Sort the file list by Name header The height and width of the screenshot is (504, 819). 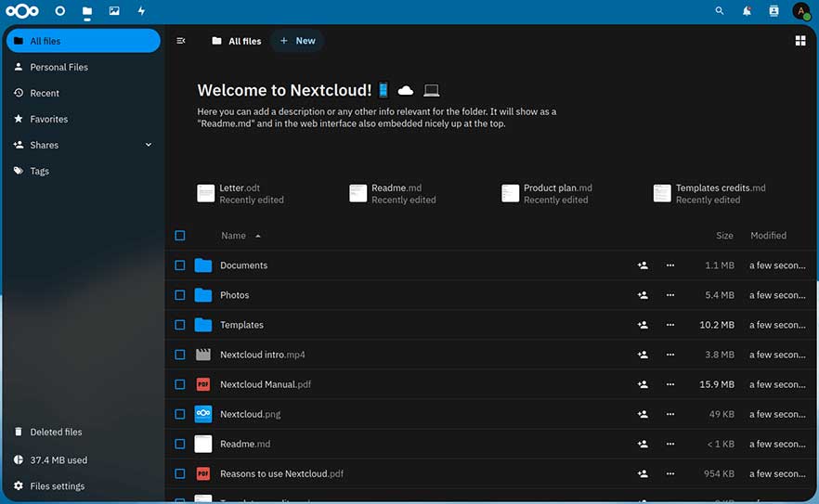pyautogui.click(x=234, y=236)
